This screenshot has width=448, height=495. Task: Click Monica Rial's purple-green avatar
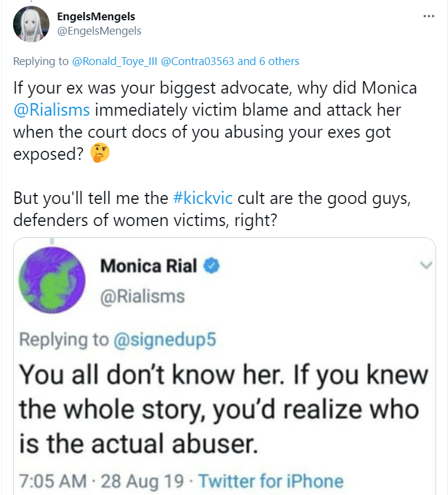click(x=52, y=280)
